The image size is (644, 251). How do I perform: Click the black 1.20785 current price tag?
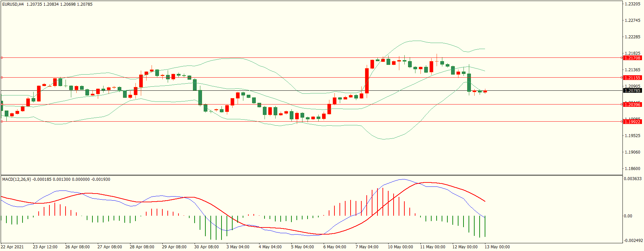(632, 91)
